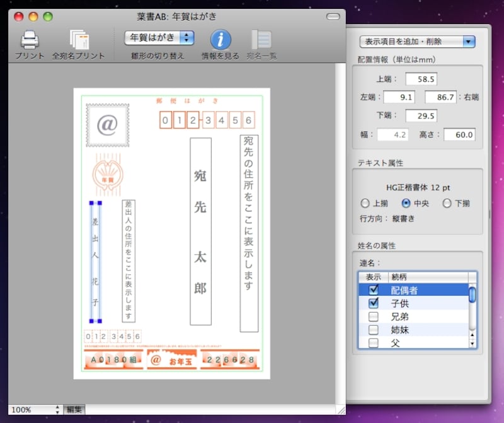Click the 宛名一覧 toolbar icon

coord(261,39)
